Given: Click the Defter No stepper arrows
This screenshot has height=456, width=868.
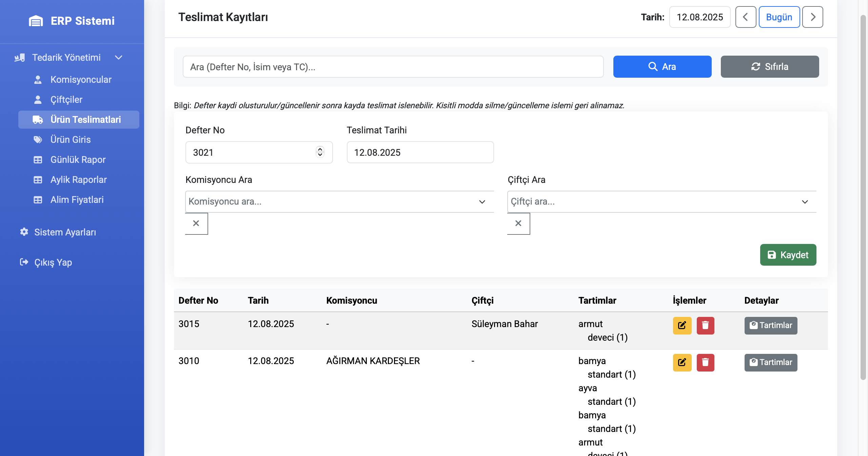Looking at the screenshot, I should click(x=320, y=152).
